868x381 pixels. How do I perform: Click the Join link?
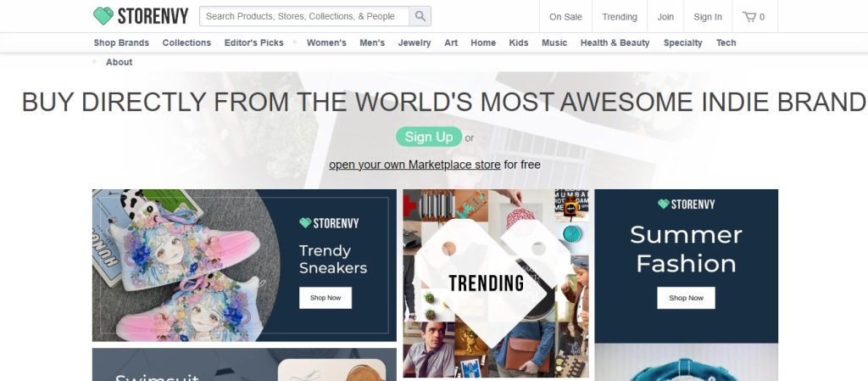point(665,17)
